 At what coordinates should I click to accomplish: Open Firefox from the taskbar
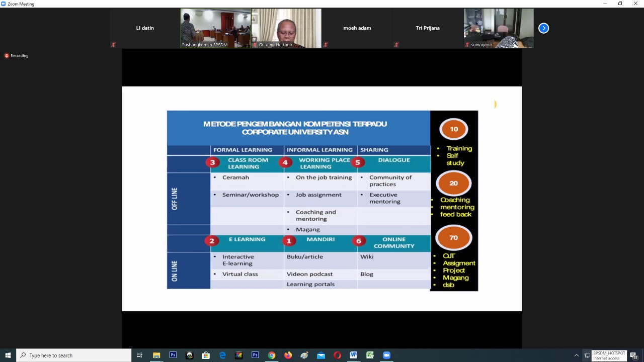point(288,355)
